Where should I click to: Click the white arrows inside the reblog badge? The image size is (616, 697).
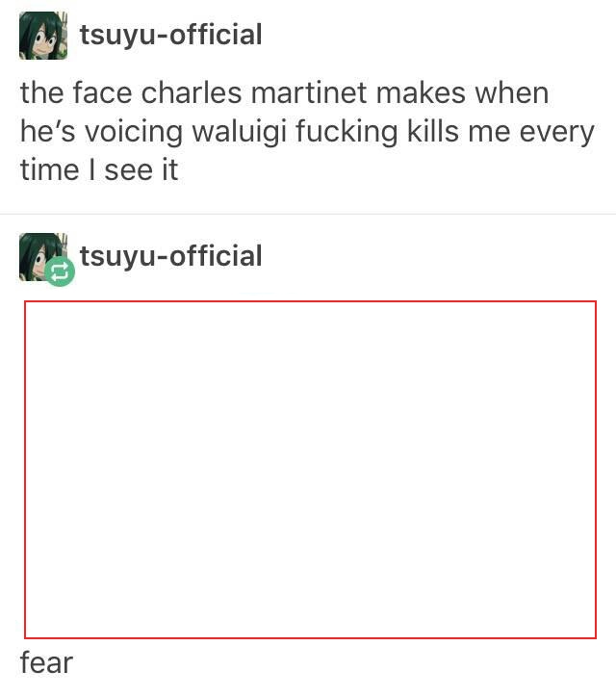[60, 271]
